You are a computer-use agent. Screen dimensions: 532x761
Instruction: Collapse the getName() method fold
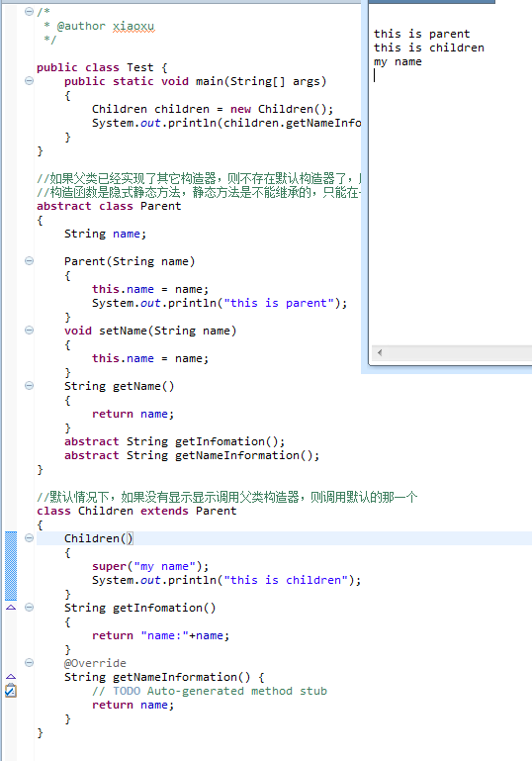pos(29,386)
